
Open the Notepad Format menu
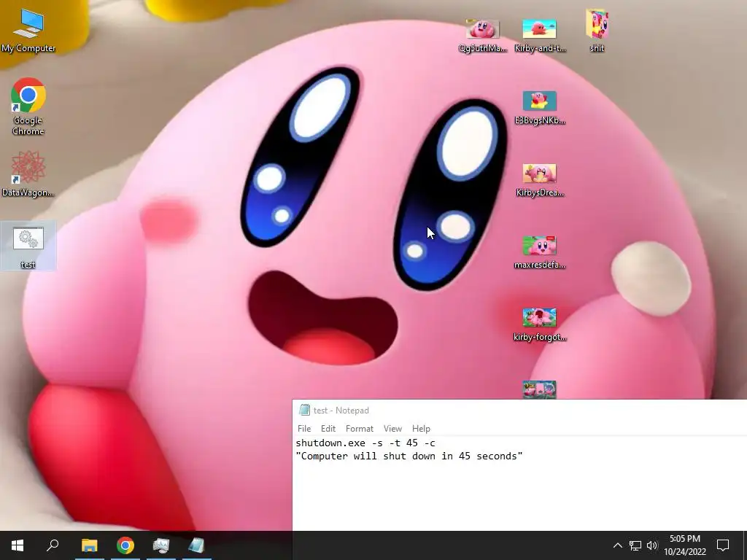pos(359,429)
